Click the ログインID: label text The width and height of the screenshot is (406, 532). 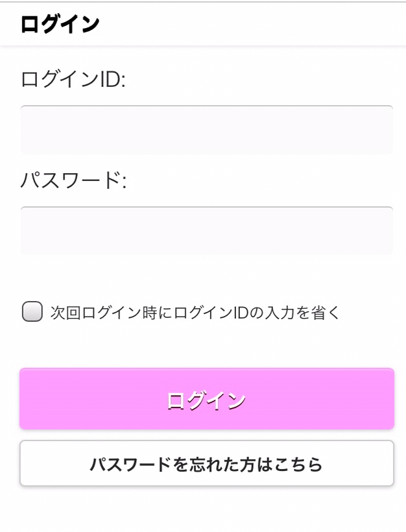point(73,80)
